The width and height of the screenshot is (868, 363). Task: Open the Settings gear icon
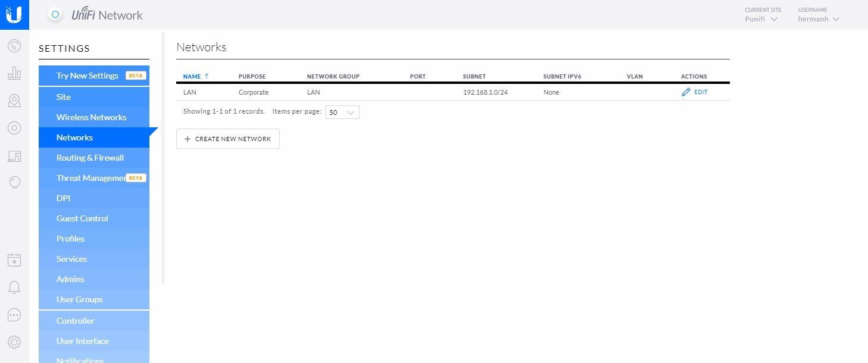click(x=14, y=342)
